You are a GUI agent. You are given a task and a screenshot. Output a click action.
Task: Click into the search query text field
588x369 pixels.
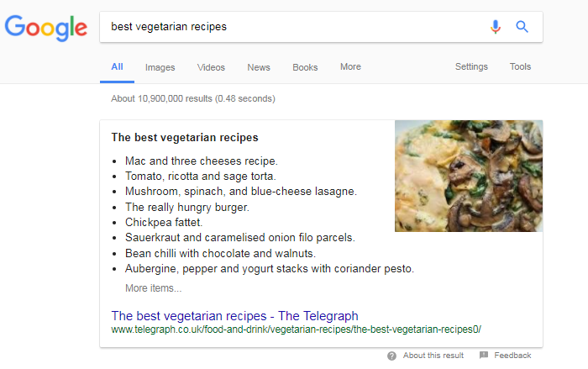292,27
